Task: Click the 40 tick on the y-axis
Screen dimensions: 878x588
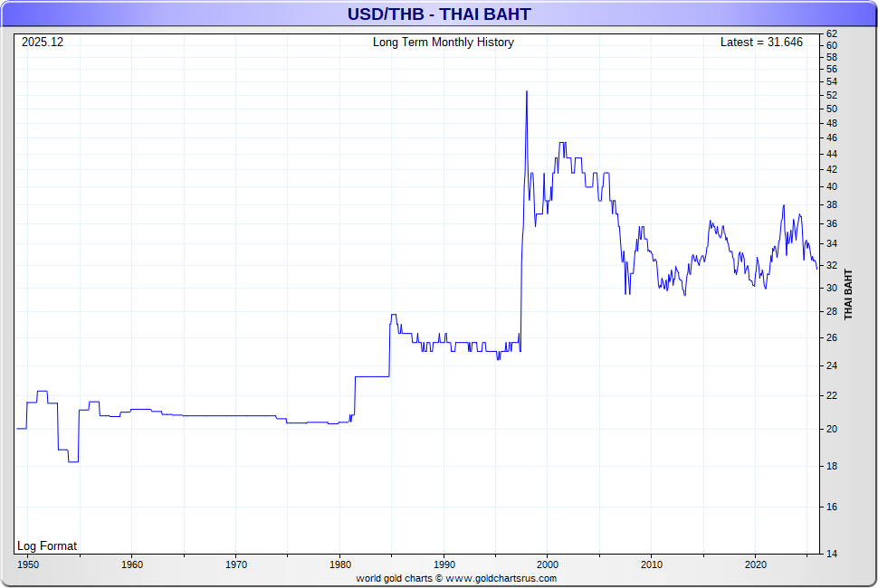Action: click(831, 186)
